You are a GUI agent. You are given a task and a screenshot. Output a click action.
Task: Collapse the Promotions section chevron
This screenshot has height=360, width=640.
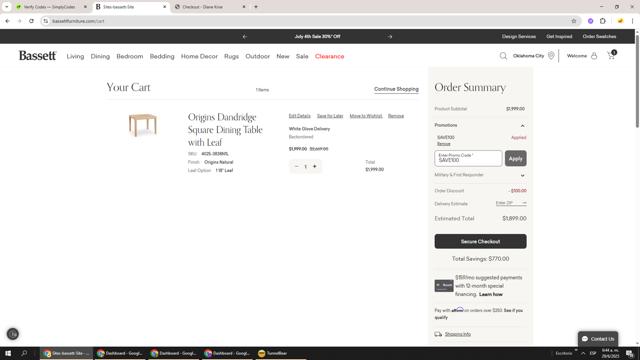pyautogui.click(x=522, y=126)
